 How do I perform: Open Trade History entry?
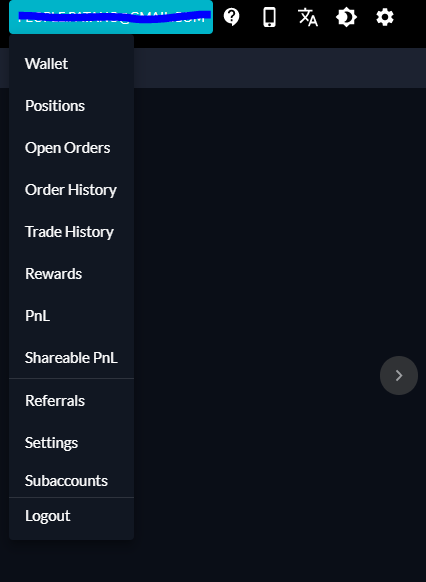[71, 232]
